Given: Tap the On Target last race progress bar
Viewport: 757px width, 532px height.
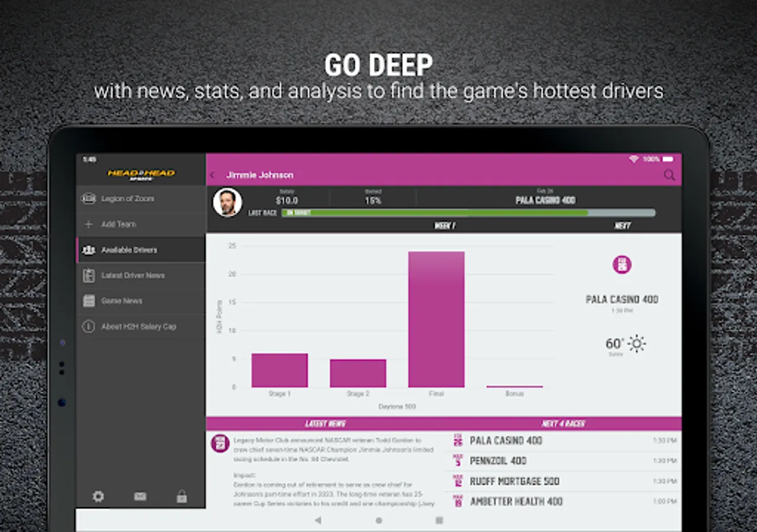Looking at the screenshot, I should pyautogui.click(x=468, y=213).
